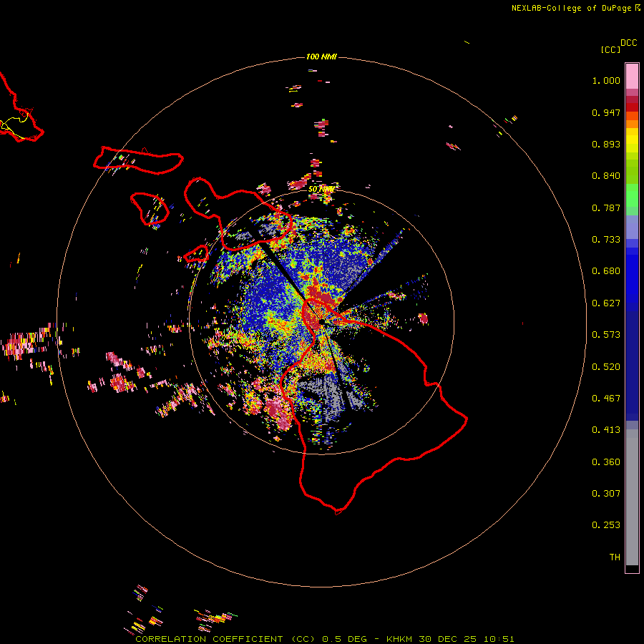Click the KHKM radar site identifier
Image resolution: width=644 pixels, height=644 pixels.
click(x=399, y=639)
